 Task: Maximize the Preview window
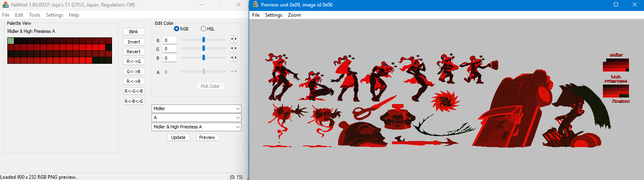[x=616, y=5]
